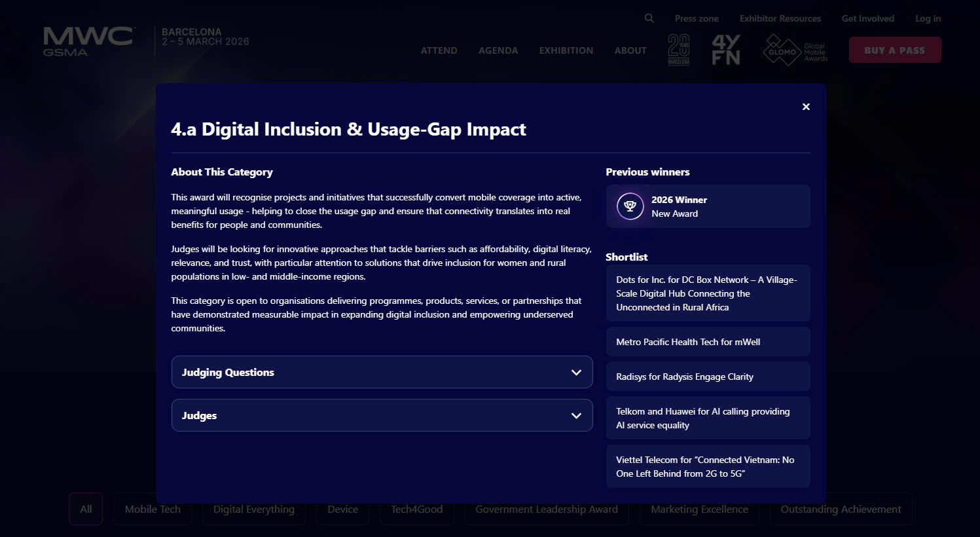Open the AGENDA menu
980x537 pixels.
(x=498, y=50)
